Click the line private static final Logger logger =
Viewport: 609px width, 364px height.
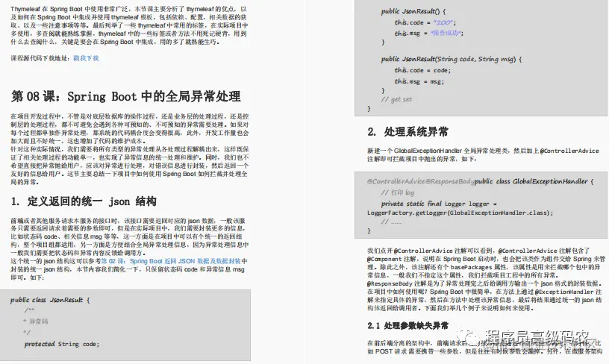(x=439, y=204)
